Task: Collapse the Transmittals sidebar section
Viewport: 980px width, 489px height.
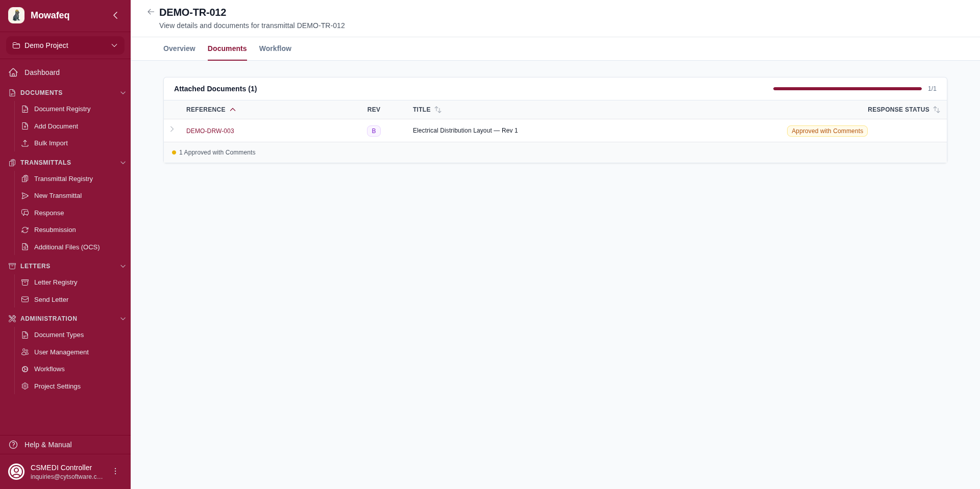Action: click(122, 163)
